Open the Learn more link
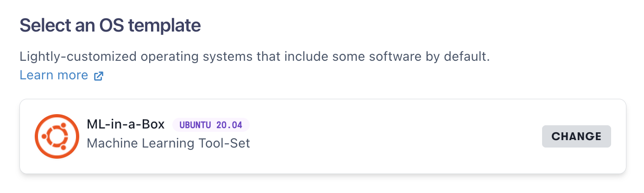Image resolution: width=644 pixels, height=193 pixels. click(x=54, y=75)
